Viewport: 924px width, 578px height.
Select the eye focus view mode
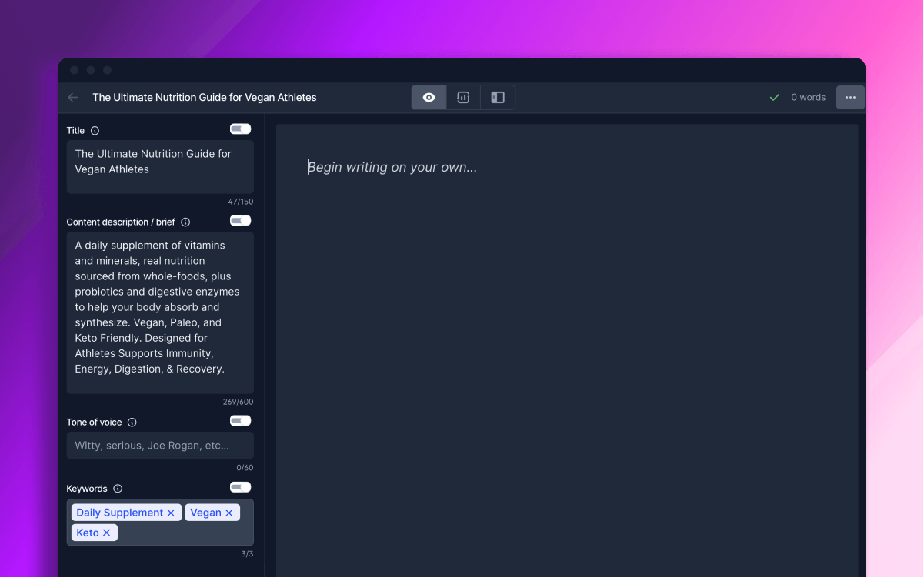(x=429, y=98)
